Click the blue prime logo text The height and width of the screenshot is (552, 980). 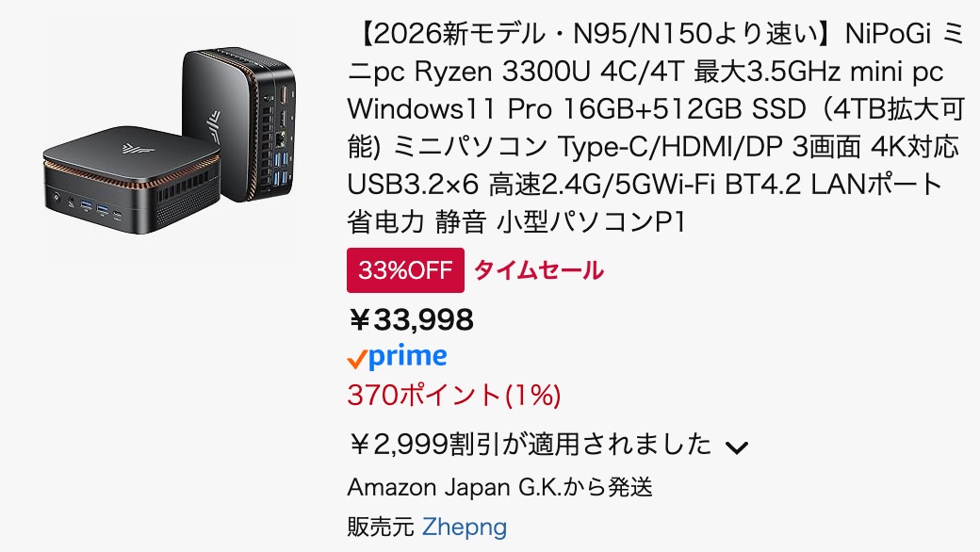pyautogui.click(x=407, y=357)
